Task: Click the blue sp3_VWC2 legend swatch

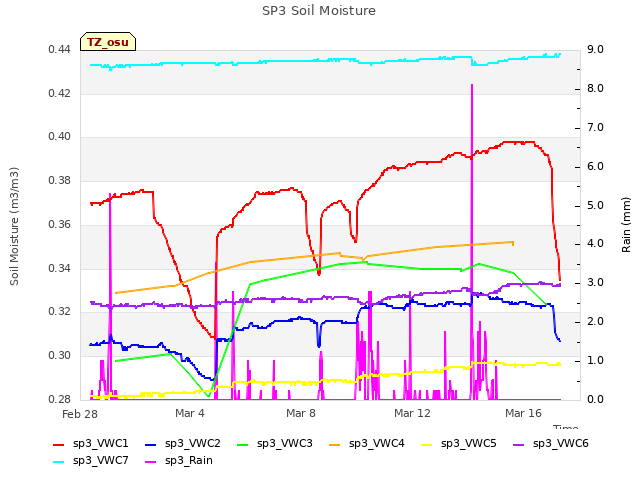Action: point(151,444)
